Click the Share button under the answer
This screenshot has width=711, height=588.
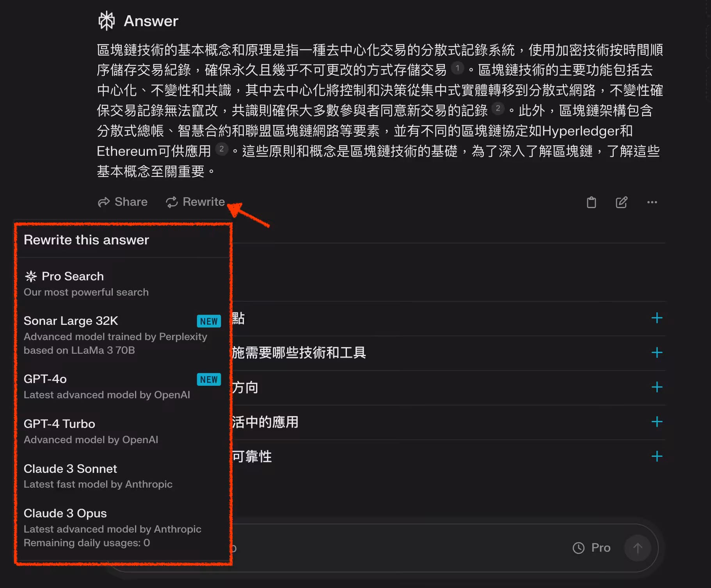123,202
